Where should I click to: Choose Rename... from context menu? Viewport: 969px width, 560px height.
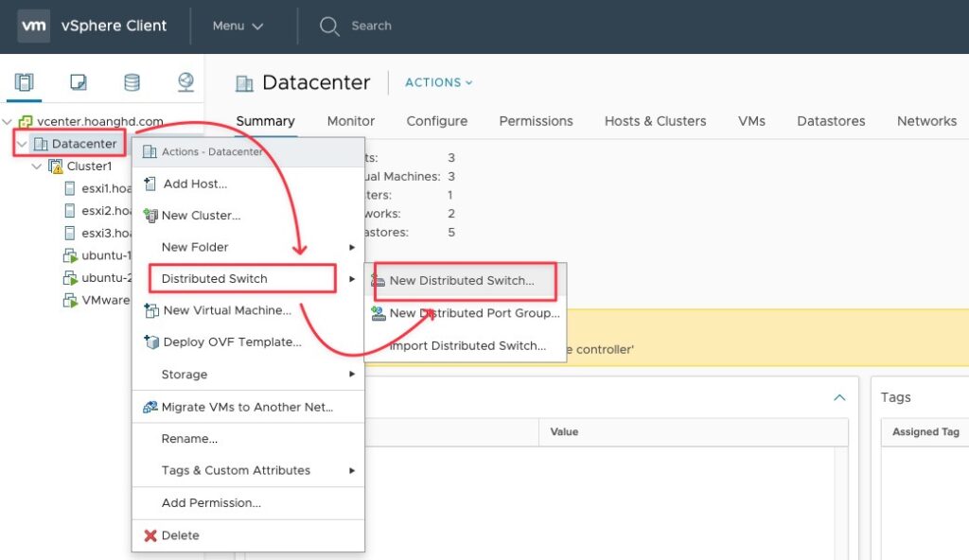pos(248,439)
